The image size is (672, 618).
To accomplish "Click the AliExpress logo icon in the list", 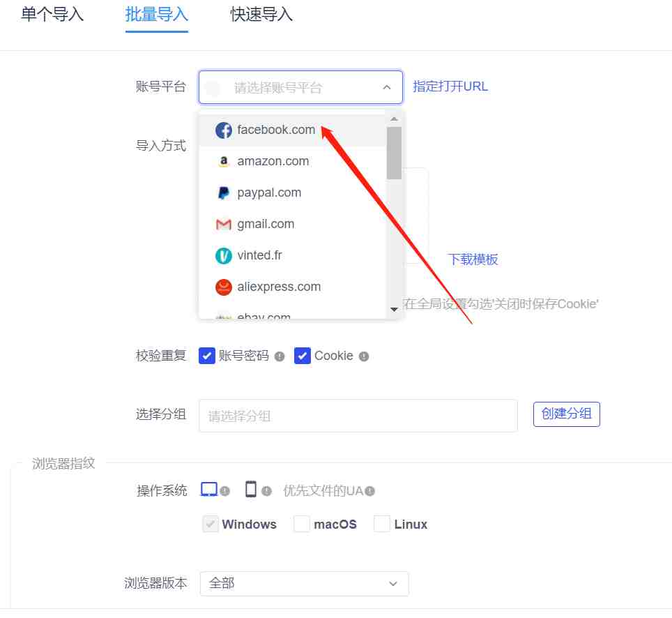I will (223, 287).
